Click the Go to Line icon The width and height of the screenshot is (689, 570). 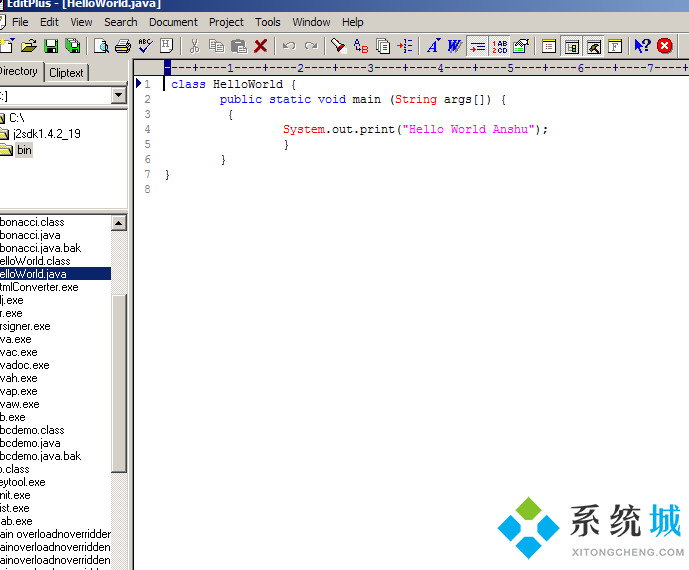(x=405, y=46)
